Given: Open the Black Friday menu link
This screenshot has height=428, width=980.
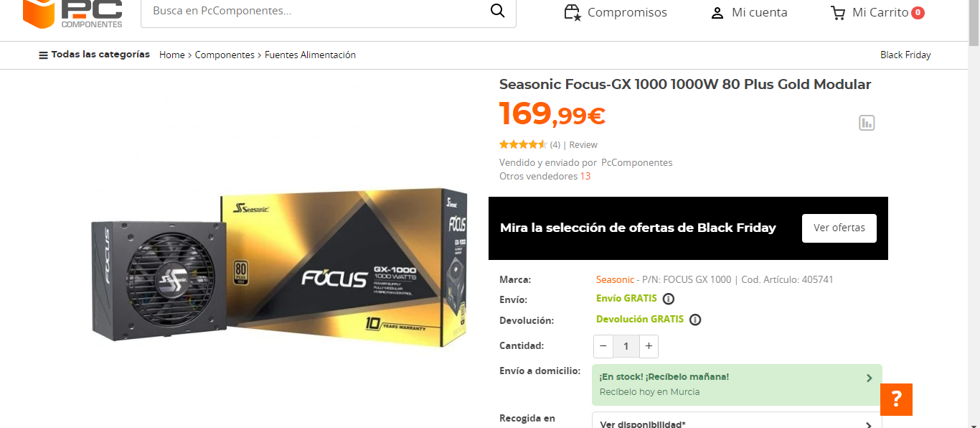Looking at the screenshot, I should pyautogui.click(x=905, y=55).
